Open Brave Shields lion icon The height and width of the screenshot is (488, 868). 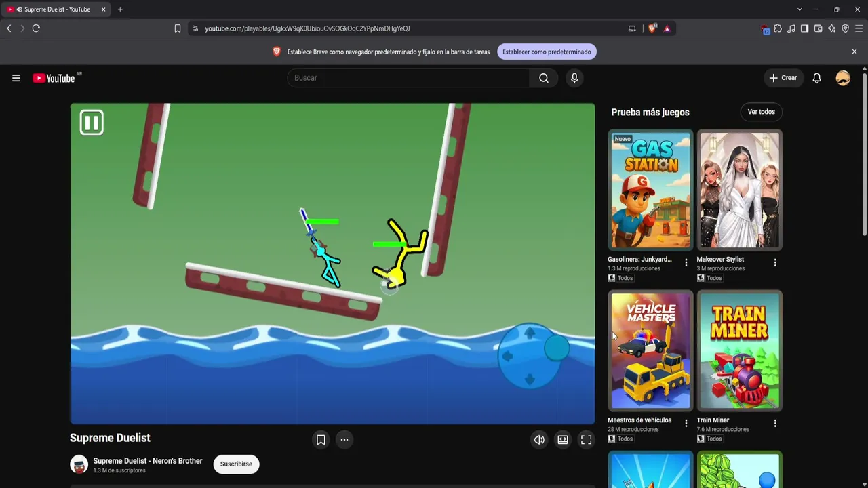click(x=653, y=28)
